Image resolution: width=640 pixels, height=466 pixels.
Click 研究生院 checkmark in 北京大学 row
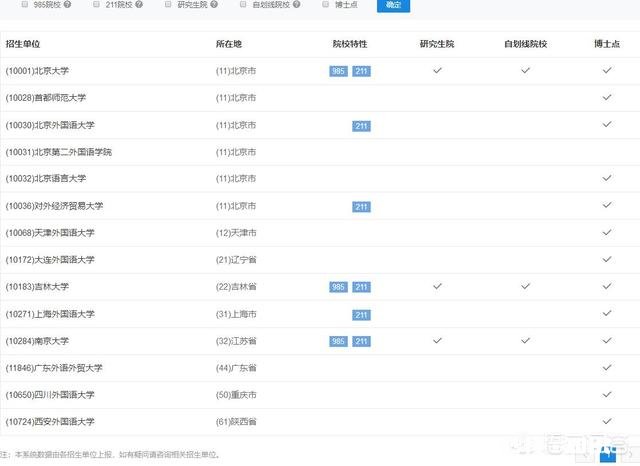click(x=437, y=71)
